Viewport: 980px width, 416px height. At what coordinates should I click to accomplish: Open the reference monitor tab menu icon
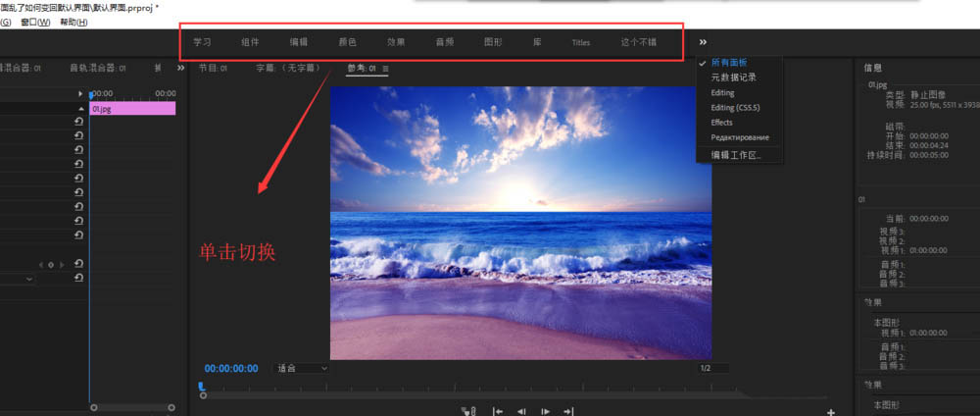coord(386,69)
